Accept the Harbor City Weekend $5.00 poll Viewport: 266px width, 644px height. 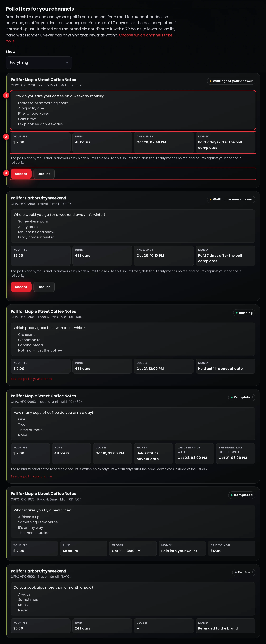pos(21,287)
